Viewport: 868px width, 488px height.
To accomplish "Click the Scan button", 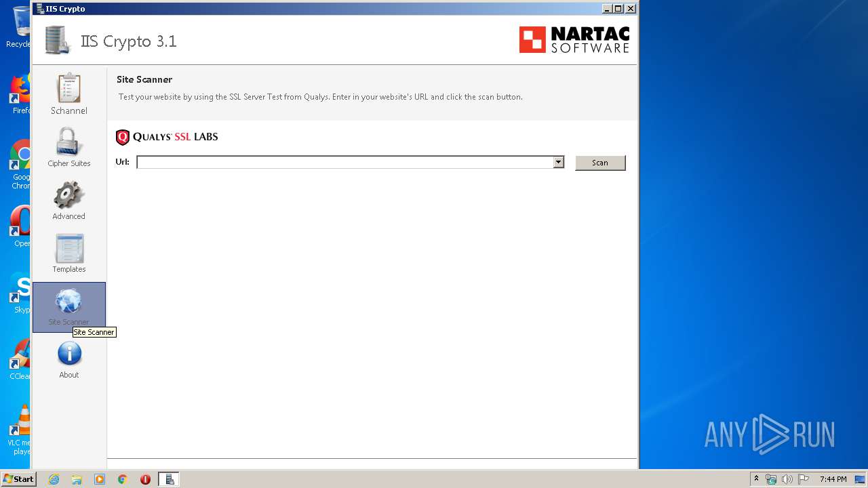I will point(600,163).
